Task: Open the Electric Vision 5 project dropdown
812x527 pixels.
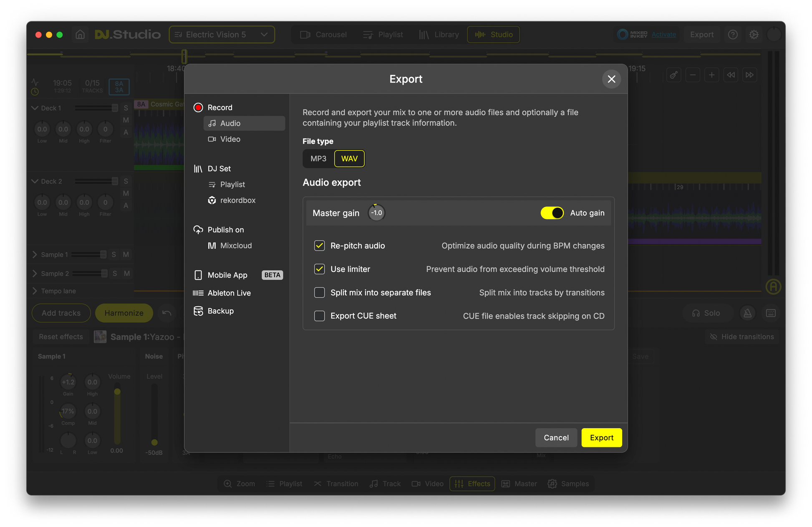Action: click(222, 35)
